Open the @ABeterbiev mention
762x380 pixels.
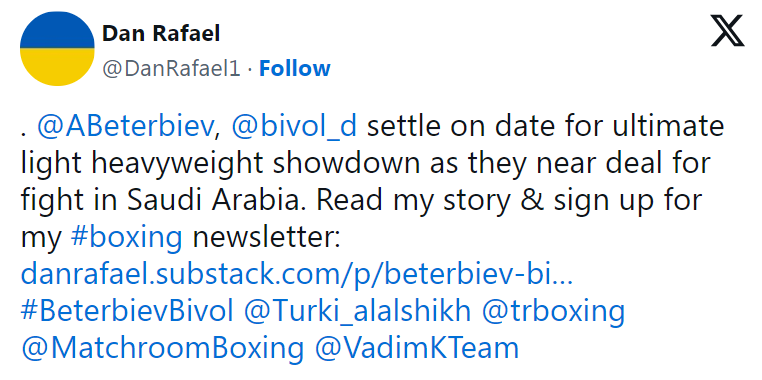coord(125,126)
